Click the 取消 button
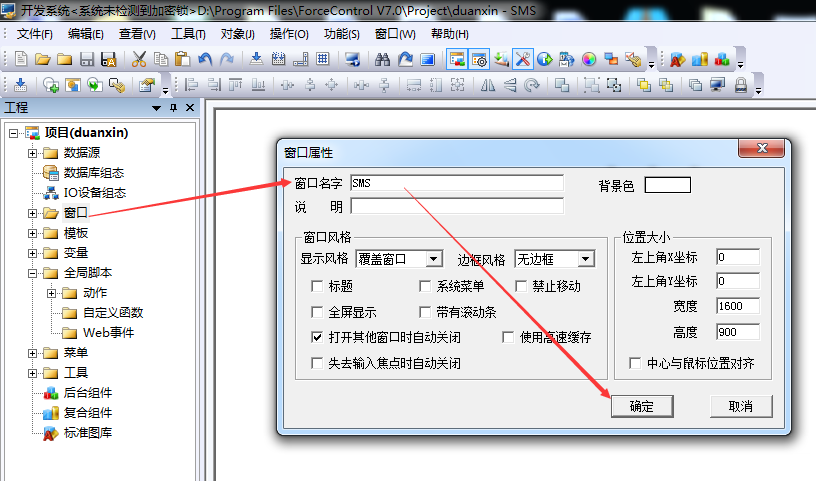 point(741,406)
